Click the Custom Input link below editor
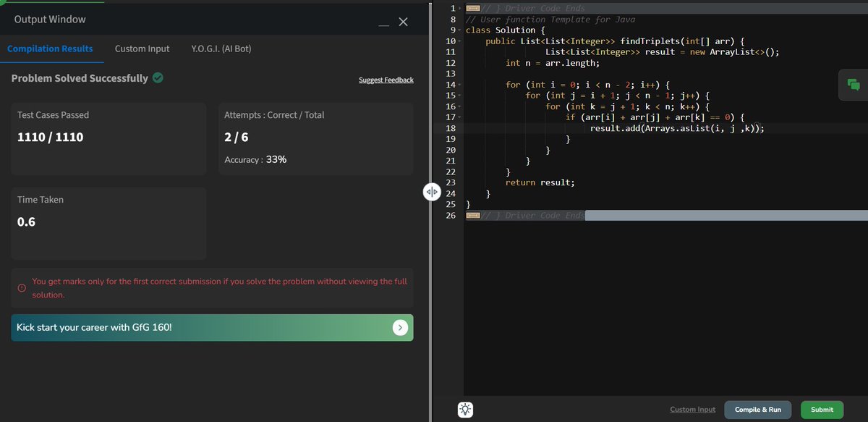 tap(693, 410)
